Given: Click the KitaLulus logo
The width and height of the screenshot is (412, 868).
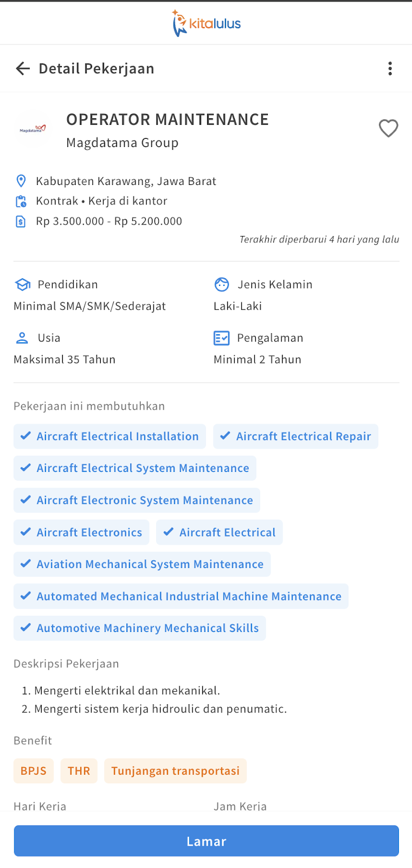Looking at the screenshot, I should click(207, 23).
